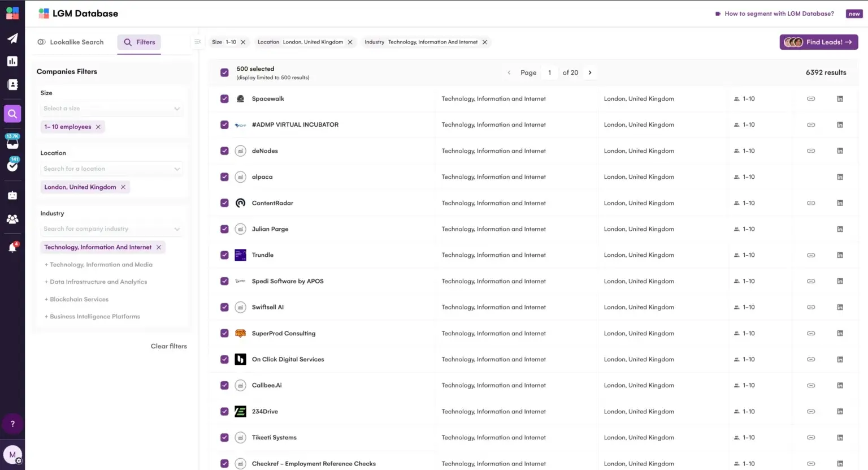Go to previous results page arrow
The height and width of the screenshot is (470, 868).
(x=509, y=73)
